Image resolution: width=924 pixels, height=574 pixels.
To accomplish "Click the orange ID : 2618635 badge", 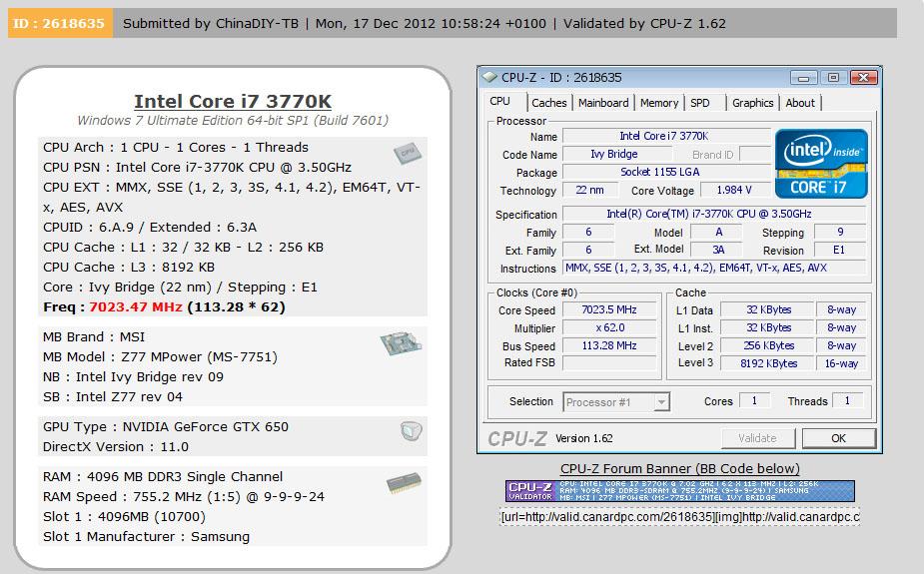I will tap(60, 24).
